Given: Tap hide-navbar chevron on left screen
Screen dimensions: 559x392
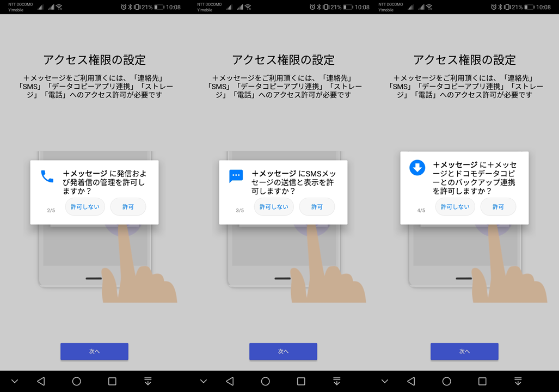Looking at the screenshot, I should [x=15, y=381].
